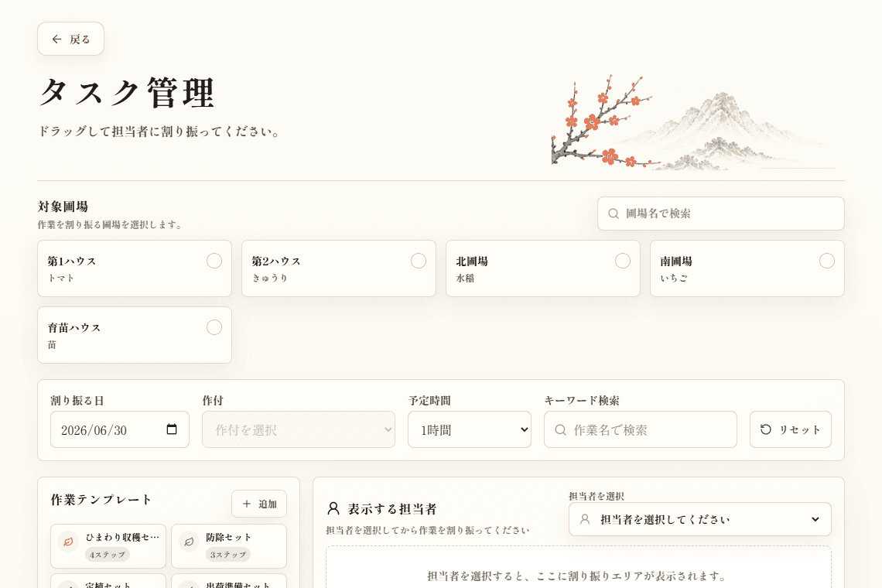Click the 追加 template button
This screenshot has width=882, height=588.
[x=258, y=504]
